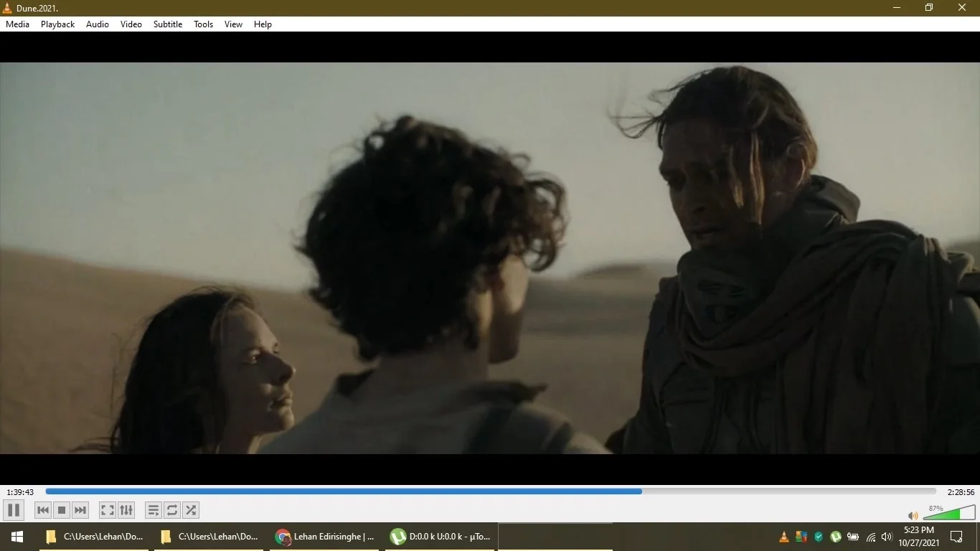This screenshot has height=551, width=980.
Task: Open the Tools menu
Action: coord(204,24)
